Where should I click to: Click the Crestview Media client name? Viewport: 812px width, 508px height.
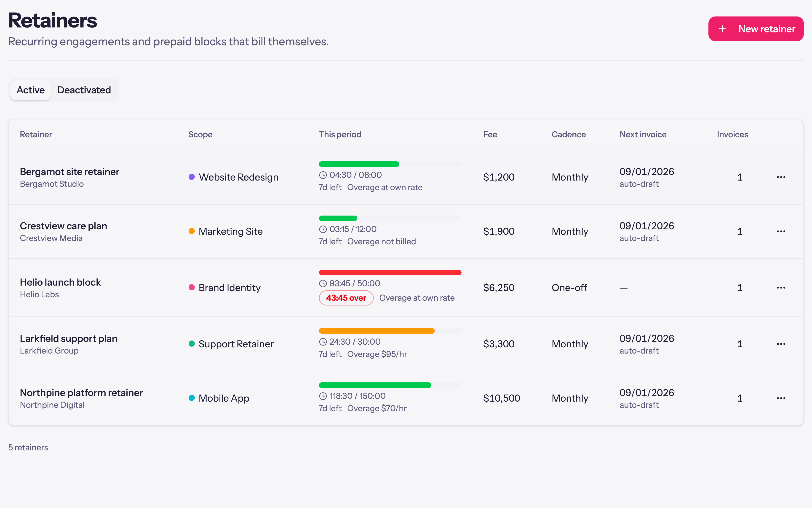(51, 238)
